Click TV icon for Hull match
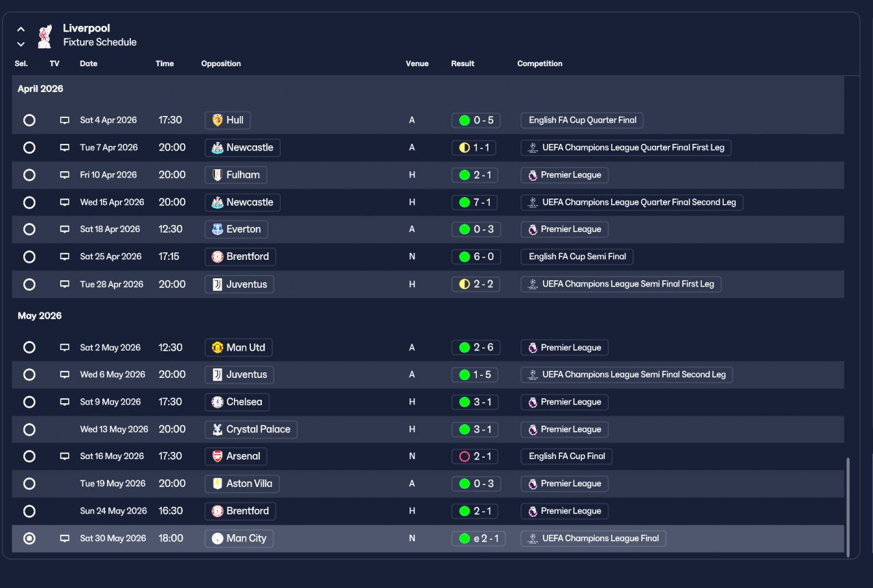 pyautogui.click(x=65, y=120)
